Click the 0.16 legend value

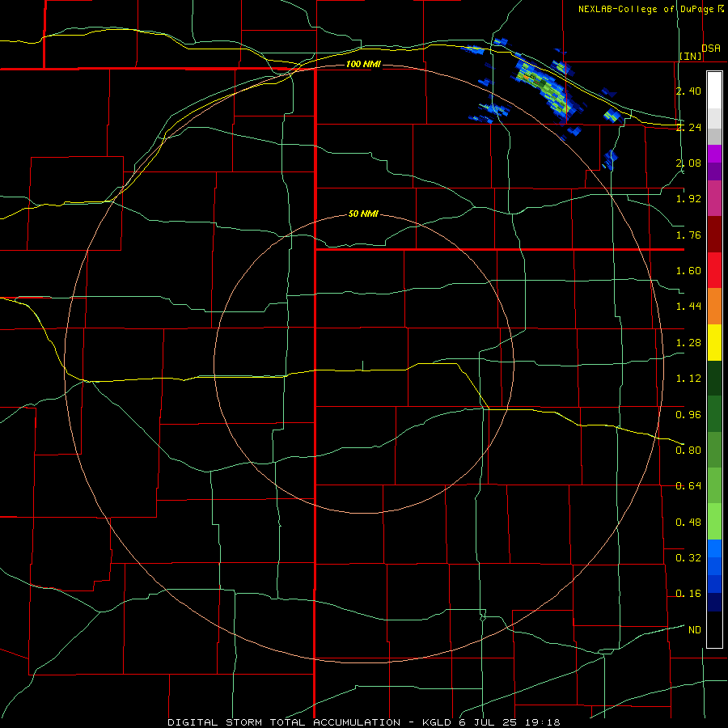point(688,594)
